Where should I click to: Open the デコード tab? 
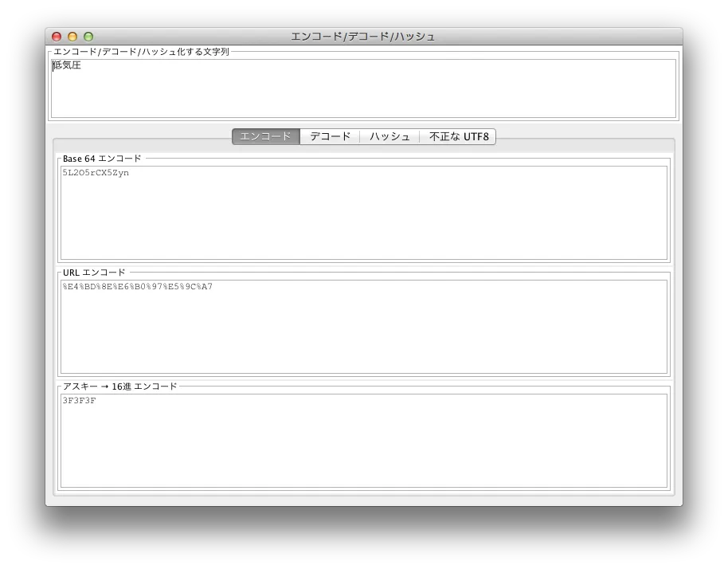[x=330, y=136]
